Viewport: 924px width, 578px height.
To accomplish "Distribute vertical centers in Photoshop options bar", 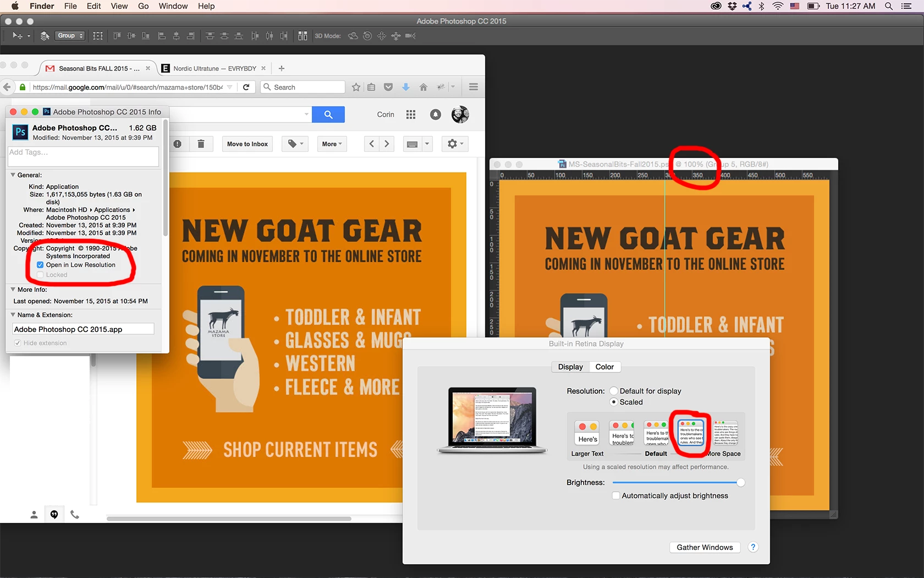I will click(x=224, y=36).
